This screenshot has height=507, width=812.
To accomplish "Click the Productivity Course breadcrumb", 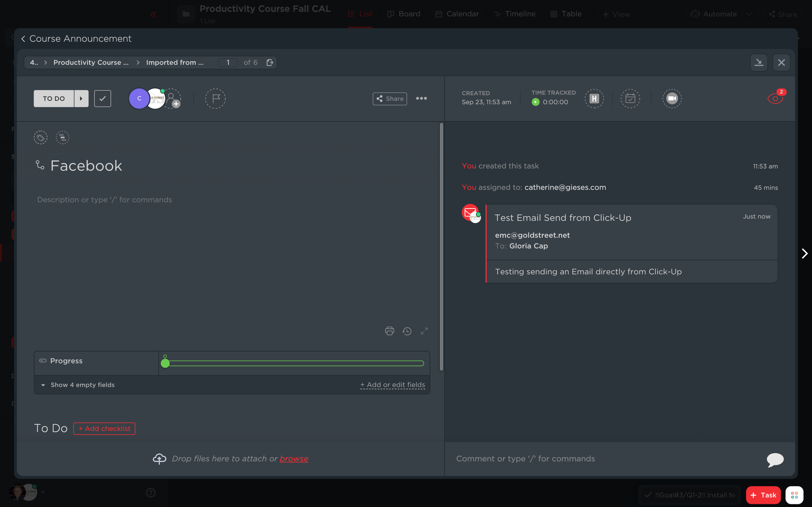I will [x=91, y=63].
